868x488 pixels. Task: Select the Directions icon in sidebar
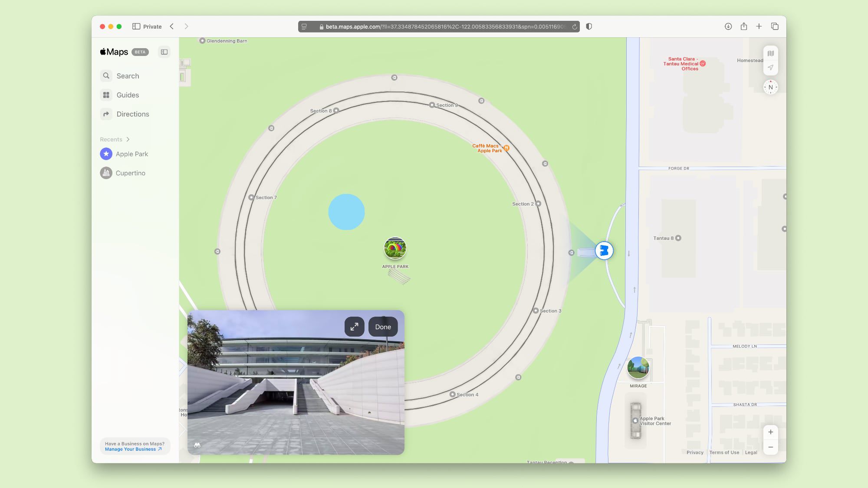106,114
